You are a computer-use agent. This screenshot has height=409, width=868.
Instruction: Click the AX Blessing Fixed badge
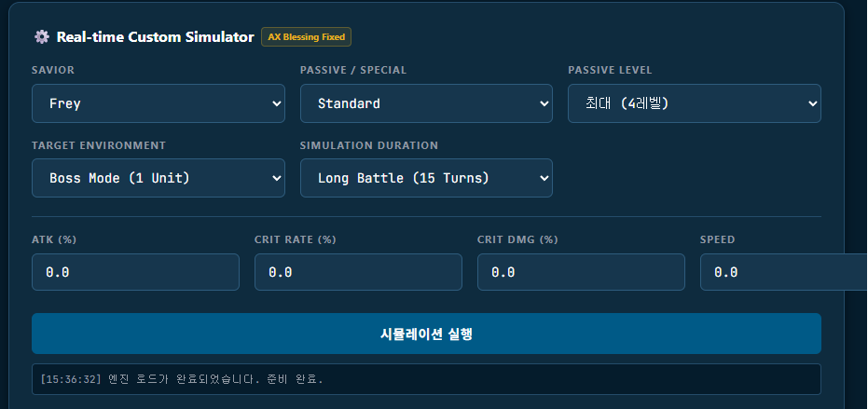306,37
